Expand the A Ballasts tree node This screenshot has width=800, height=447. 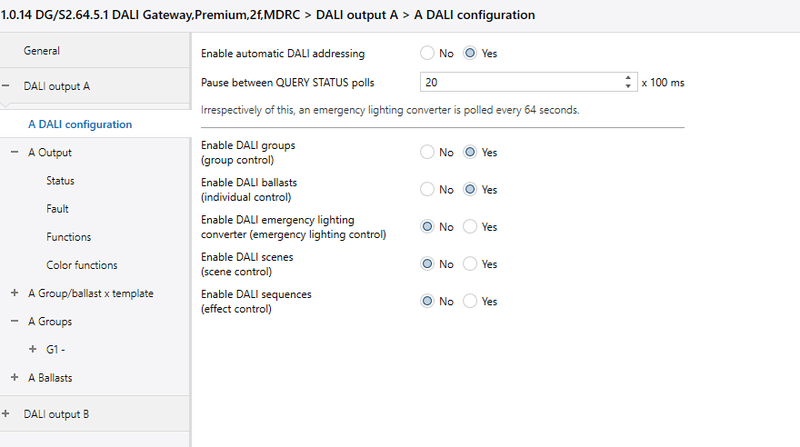click(14, 377)
